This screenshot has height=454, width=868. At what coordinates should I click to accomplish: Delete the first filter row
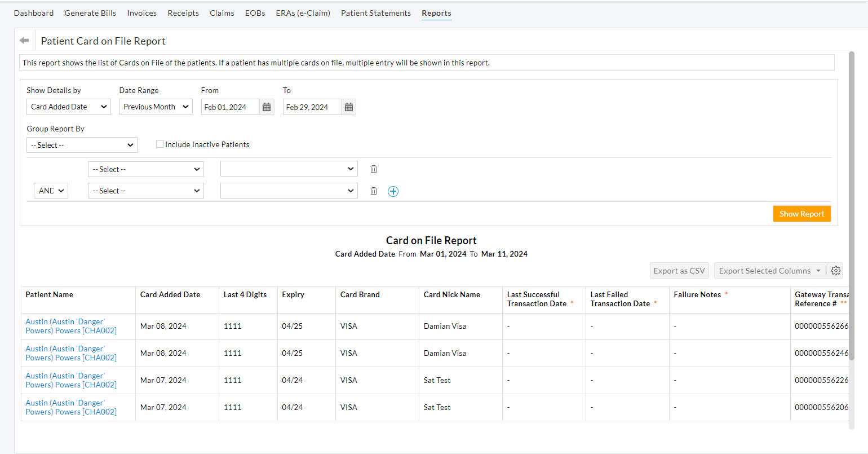(373, 169)
